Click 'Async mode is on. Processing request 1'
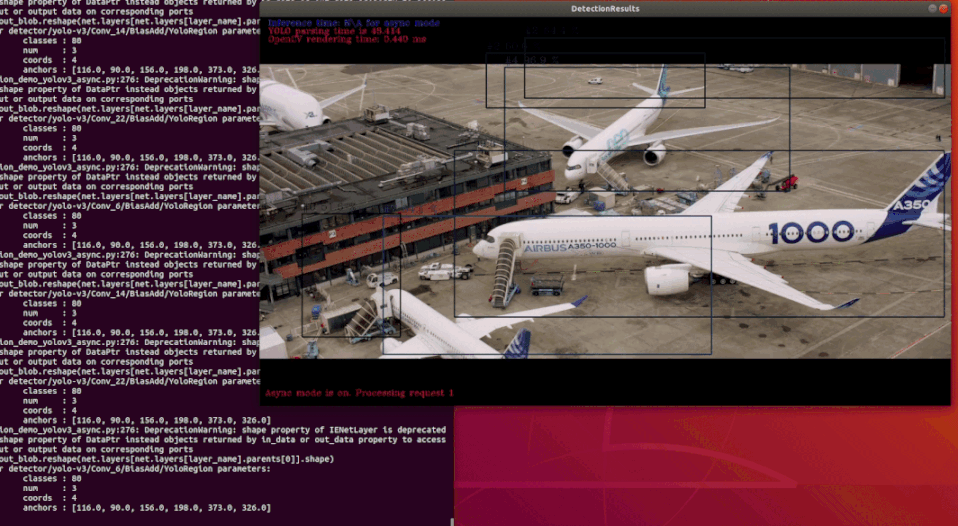Viewport: 958px width, 526px height. click(x=359, y=393)
